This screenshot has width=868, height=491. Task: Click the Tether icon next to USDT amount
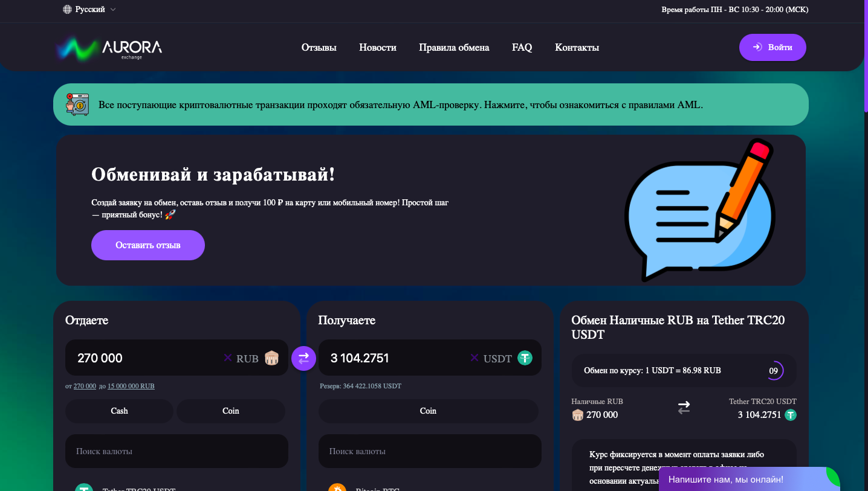tap(524, 358)
